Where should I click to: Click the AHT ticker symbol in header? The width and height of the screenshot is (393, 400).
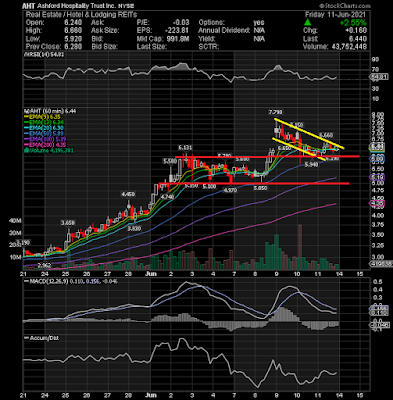pos(29,6)
